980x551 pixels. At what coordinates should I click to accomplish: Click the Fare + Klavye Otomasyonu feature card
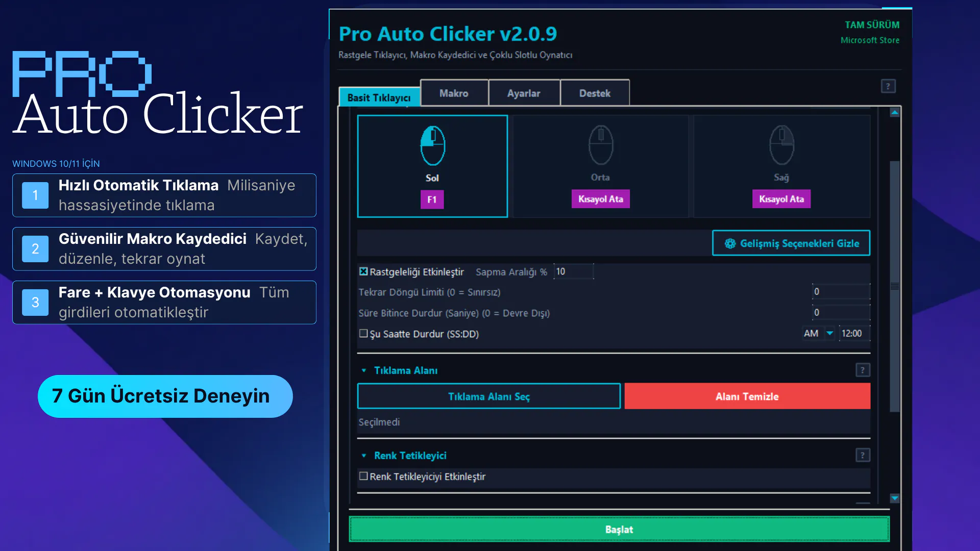(164, 303)
